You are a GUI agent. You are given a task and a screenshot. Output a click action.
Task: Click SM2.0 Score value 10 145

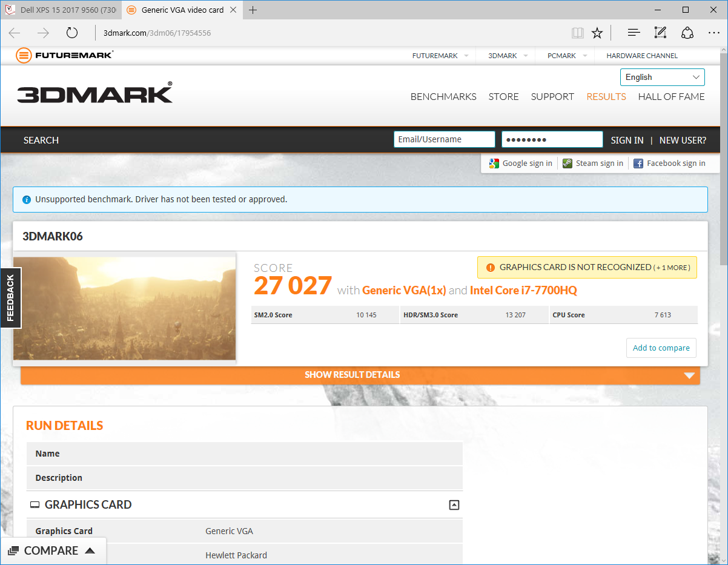[366, 315]
